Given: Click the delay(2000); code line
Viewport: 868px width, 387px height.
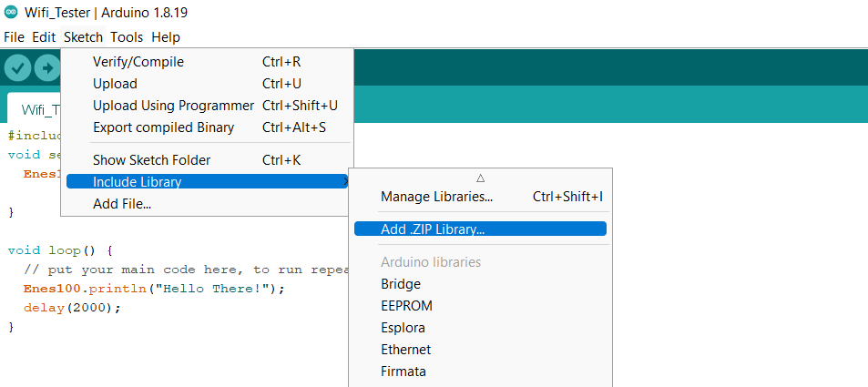Looking at the screenshot, I should [x=72, y=308].
